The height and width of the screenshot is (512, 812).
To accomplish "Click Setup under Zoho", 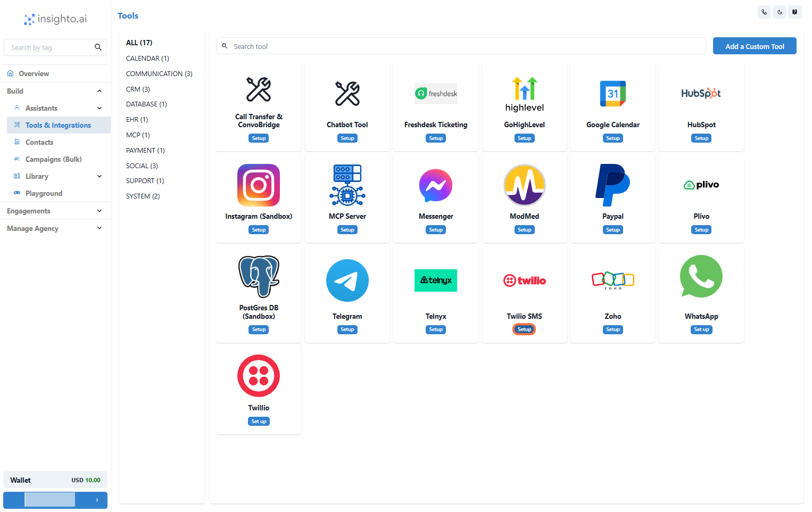I will (x=613, y=329).
